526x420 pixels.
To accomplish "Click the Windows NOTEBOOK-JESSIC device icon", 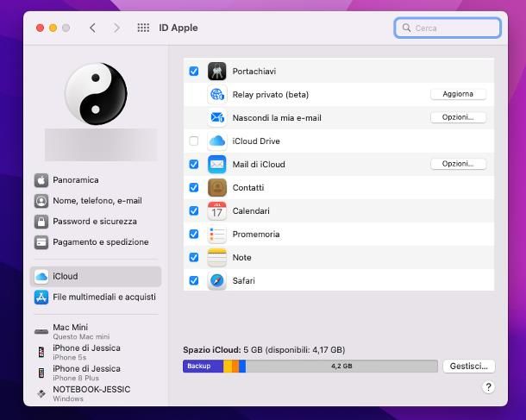I will pyautogui.click(x=41, y=393).
